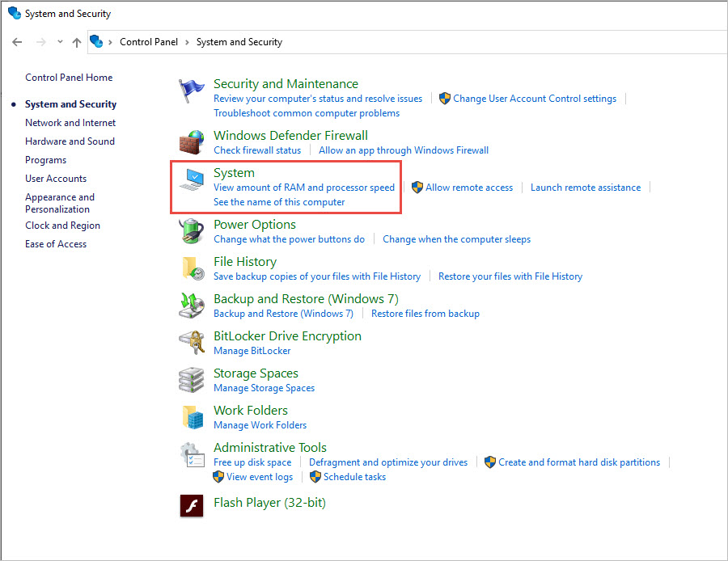The width and height of the screenshot is (728, 561).
Task: Click Manage BitLocker
Action: pyautogui.click(x=252, y=351)
